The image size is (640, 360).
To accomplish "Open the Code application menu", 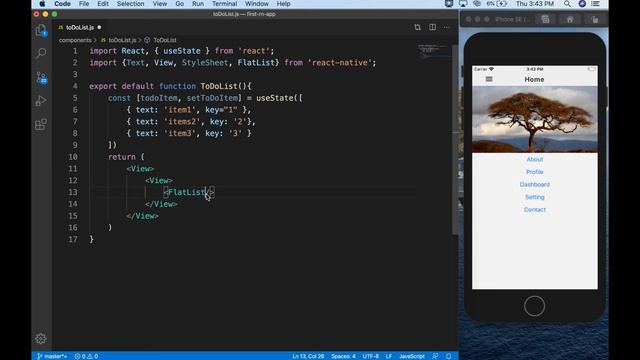I will pos(62,4).
